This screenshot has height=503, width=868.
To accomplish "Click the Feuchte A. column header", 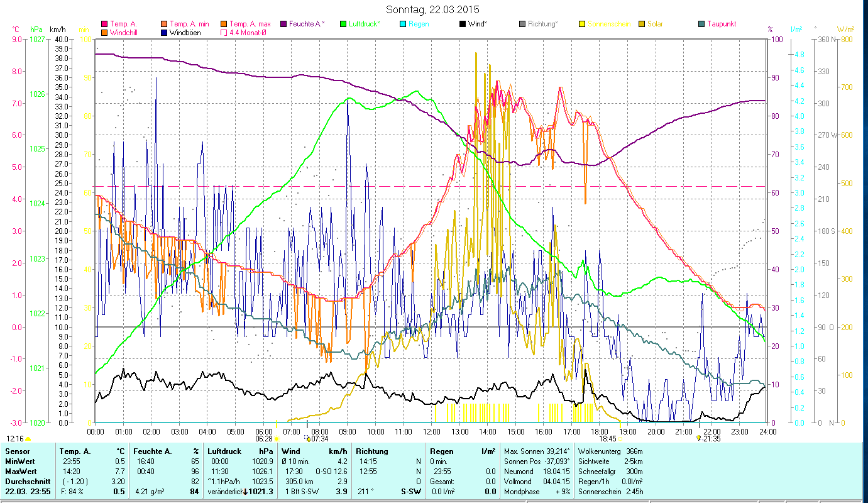I will 152,451.
